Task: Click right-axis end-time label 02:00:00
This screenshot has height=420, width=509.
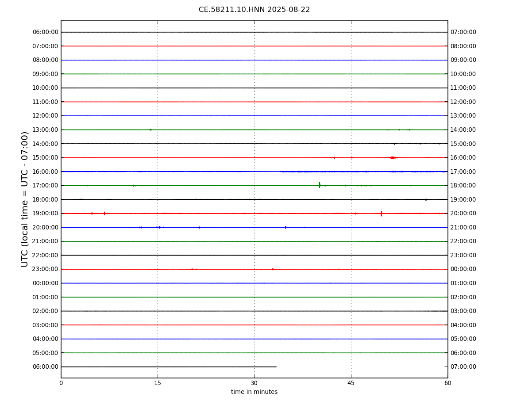Action: tap(463, 297)
